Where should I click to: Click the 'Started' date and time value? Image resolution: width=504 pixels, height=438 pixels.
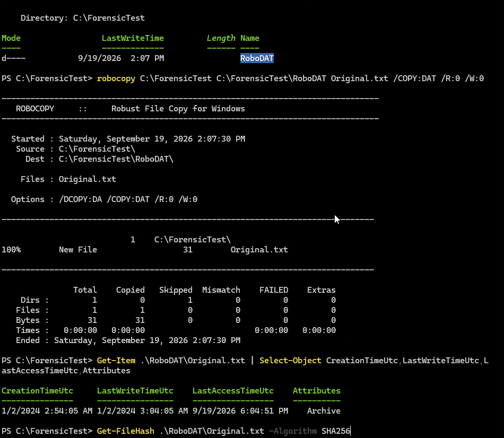tap(152, 139)
